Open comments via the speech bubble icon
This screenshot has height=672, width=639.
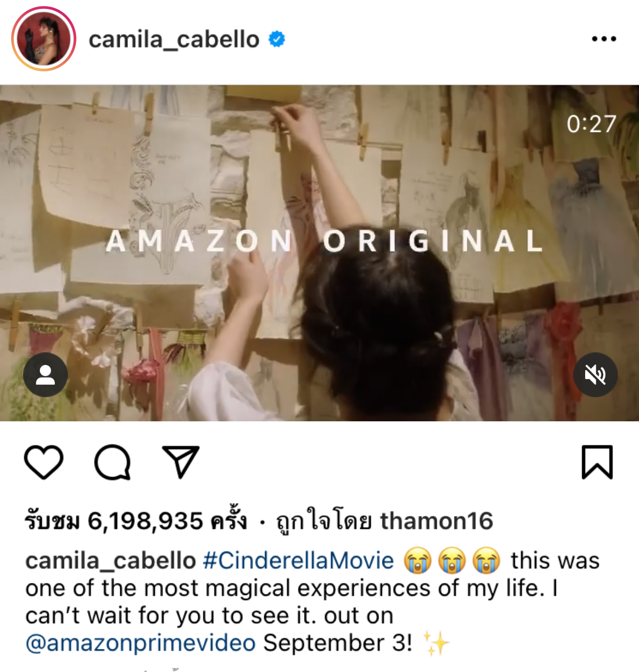113,462
